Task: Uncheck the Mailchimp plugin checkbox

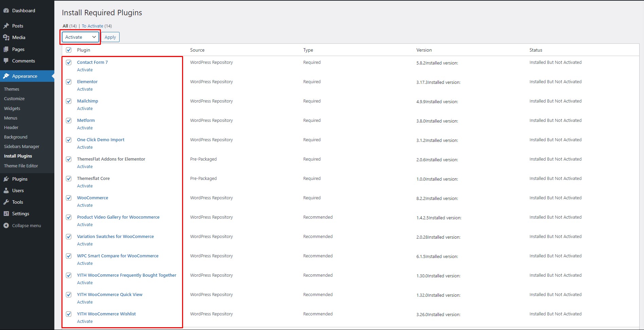Action: (x=69, y=101)
